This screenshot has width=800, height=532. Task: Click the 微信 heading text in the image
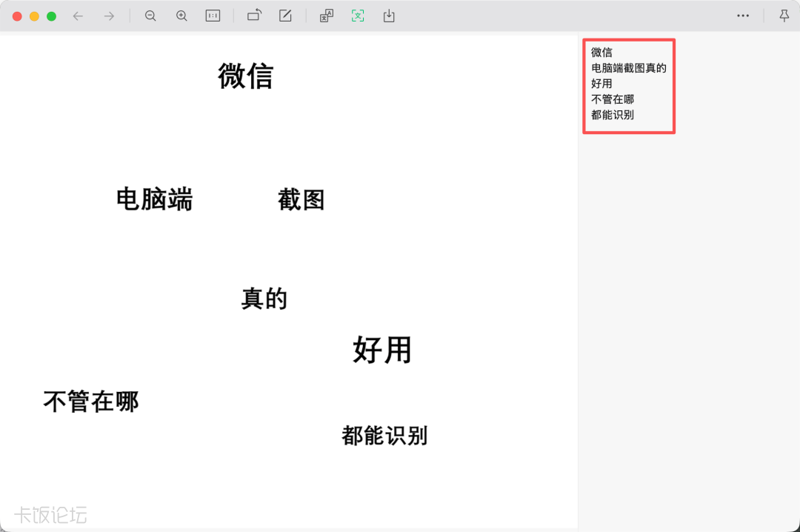pyautogui.click(x=245, y=76)
